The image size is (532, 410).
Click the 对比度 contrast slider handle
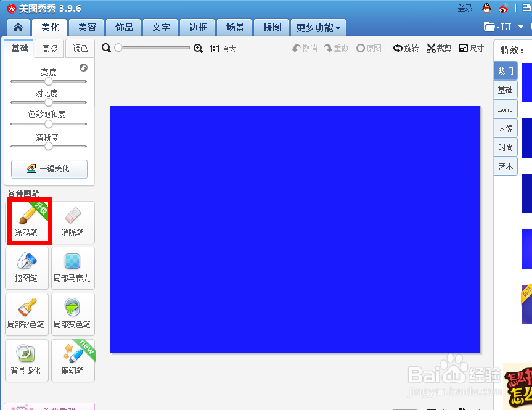[49, 102]
